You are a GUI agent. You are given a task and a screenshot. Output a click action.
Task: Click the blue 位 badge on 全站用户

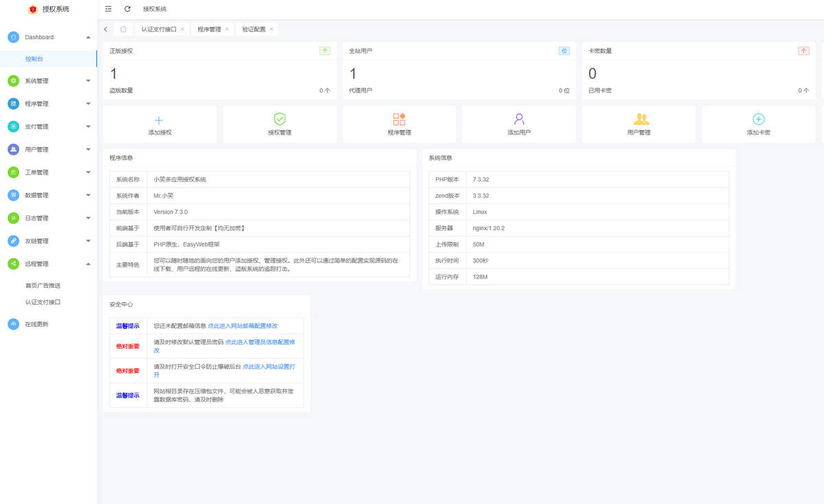564,51
